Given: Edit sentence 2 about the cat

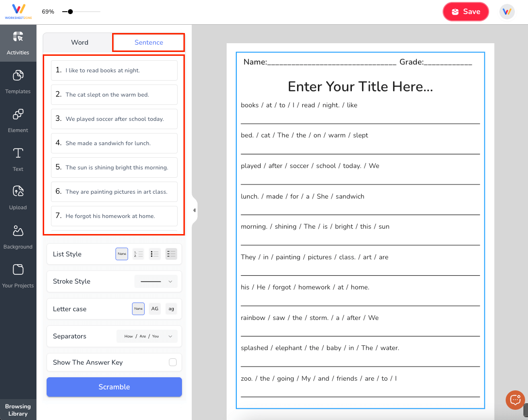Looking at the screenshot, I should [x=114, y=95].
